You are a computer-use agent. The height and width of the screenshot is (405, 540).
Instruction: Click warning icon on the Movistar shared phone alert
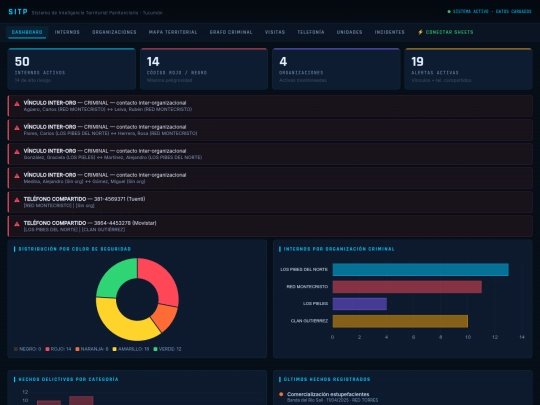[17, 224]
